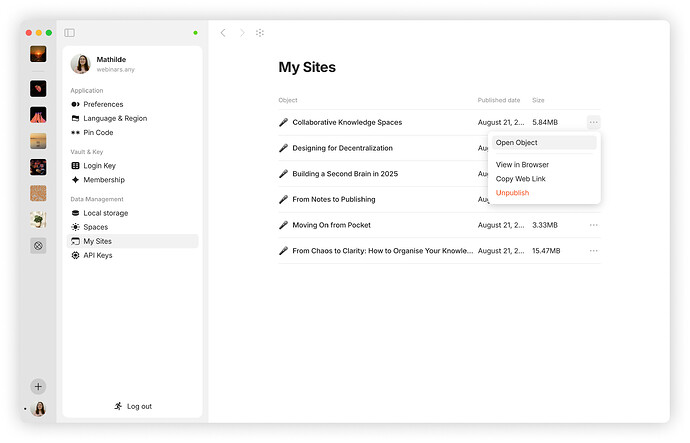Open Building a Second Brain in 2025
Image resolution: width=690 pixels, height=443 pixels.
click(x=345, y=174)
